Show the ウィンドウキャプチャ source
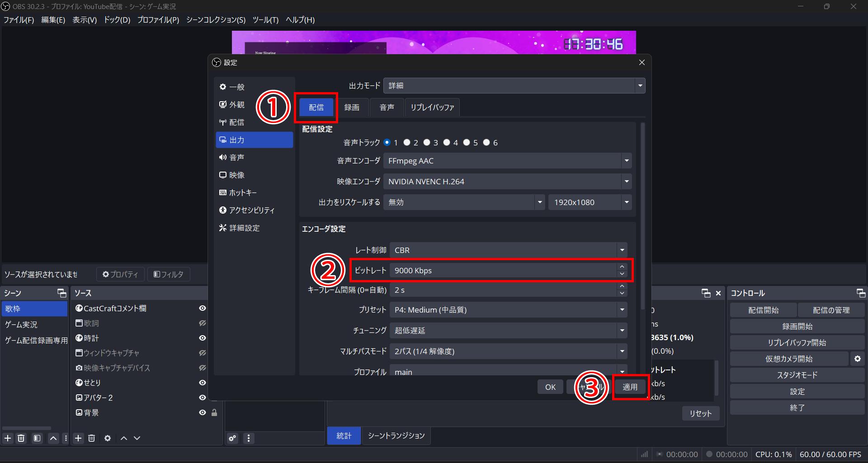Screen dimensions: 868x463 [x=203, y=353]
